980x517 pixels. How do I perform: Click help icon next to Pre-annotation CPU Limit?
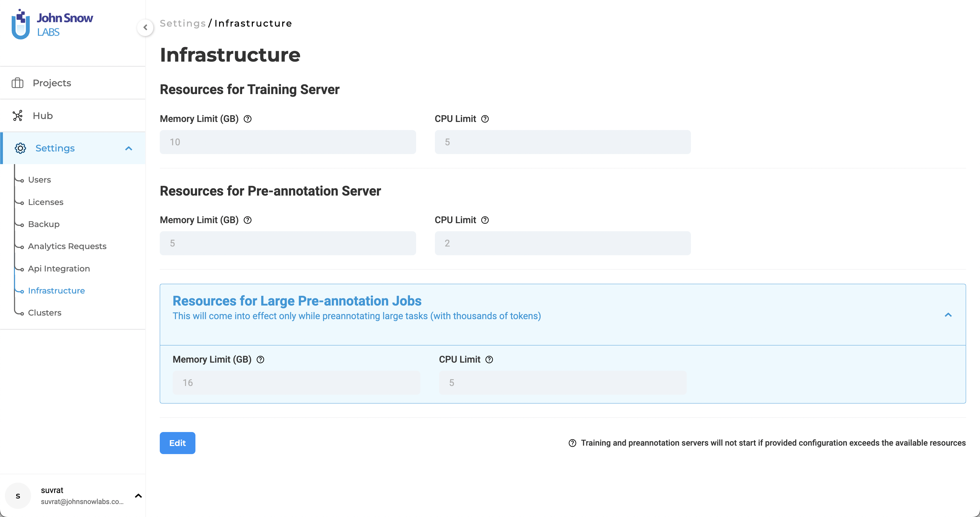pyautogui.click(x=485, y=220)
